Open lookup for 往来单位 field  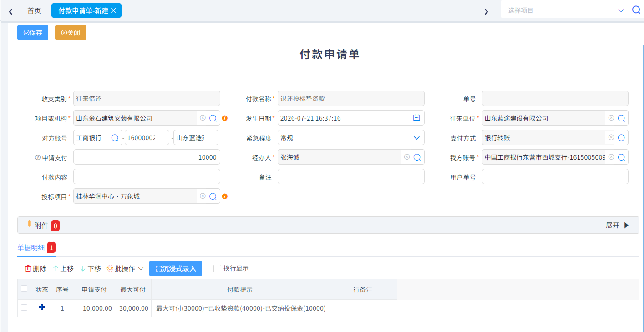(x=621, y=118)
